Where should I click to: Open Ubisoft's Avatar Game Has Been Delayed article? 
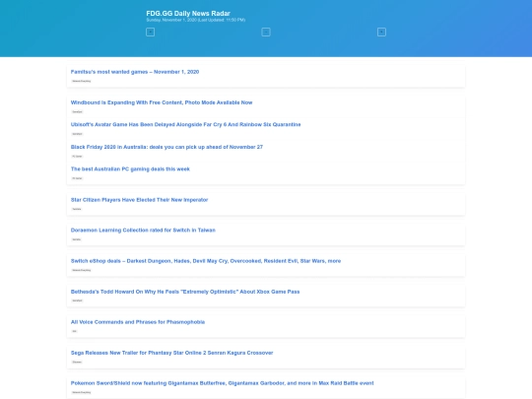click(x=185, y=124)
